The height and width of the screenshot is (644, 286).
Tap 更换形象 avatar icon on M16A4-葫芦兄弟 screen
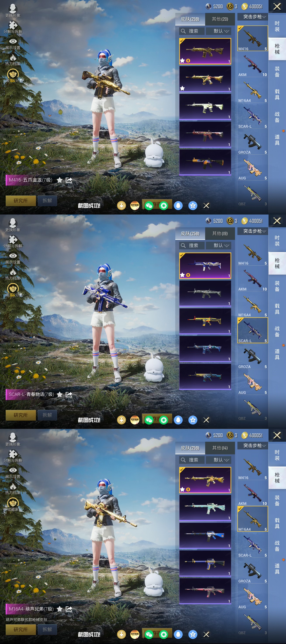(x=13, y=438)
